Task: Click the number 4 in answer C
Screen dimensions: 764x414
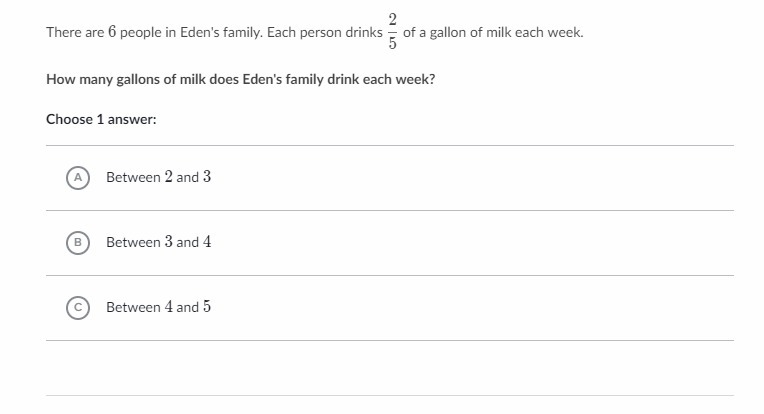Action: pyautogui.click(x=169, y=307)
